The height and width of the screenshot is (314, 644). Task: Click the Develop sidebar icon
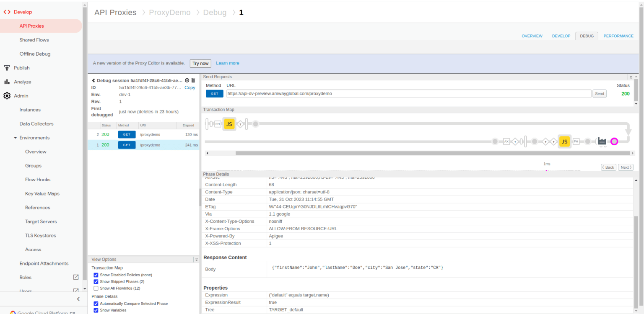pos(6,12)
